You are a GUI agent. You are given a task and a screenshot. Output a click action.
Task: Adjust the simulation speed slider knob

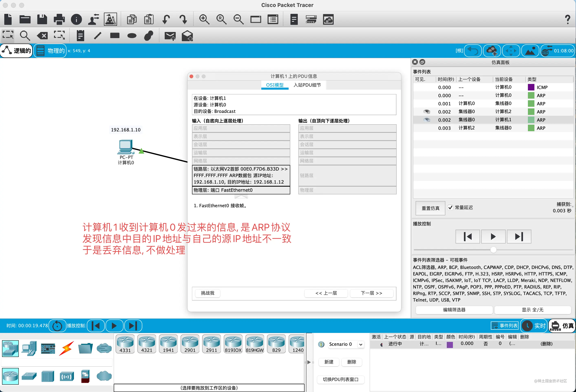[493, 250]
